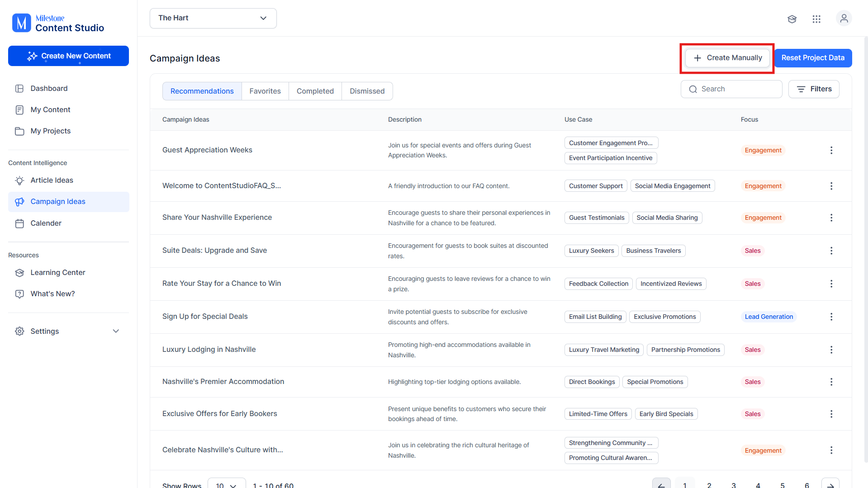Click the Business Travelers tag
The image size is (868, 488).
tap(654, 251)
